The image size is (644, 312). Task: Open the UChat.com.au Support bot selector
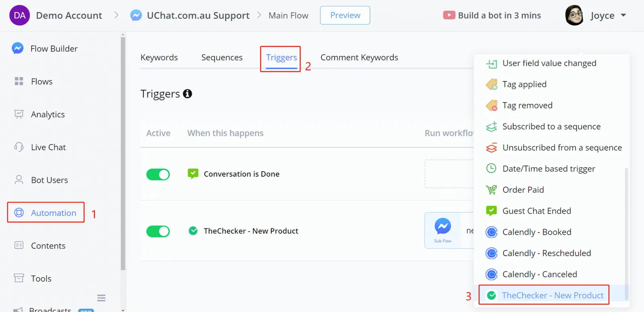click(x=190, y=15)
